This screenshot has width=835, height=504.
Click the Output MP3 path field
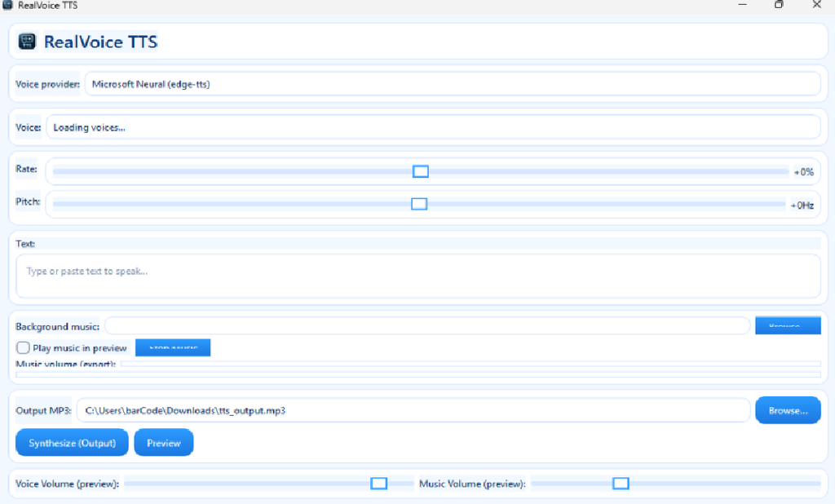(x=413, y=410)
